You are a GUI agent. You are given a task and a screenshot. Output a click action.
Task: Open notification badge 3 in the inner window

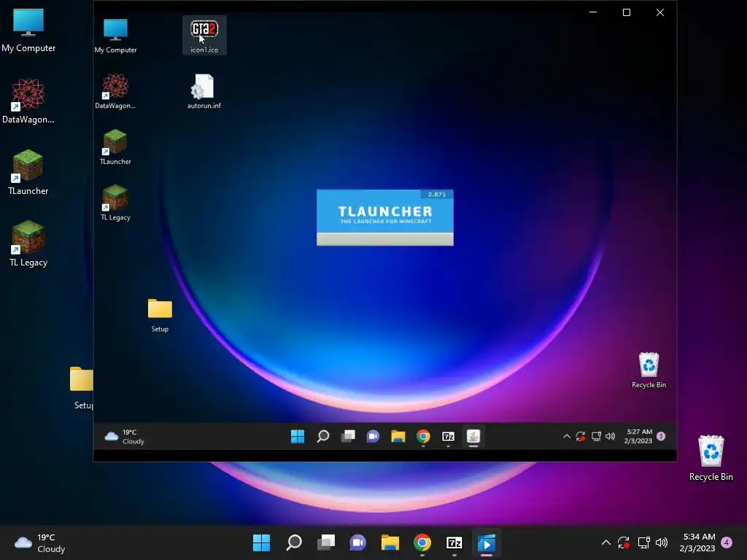(x=661, y=436)
